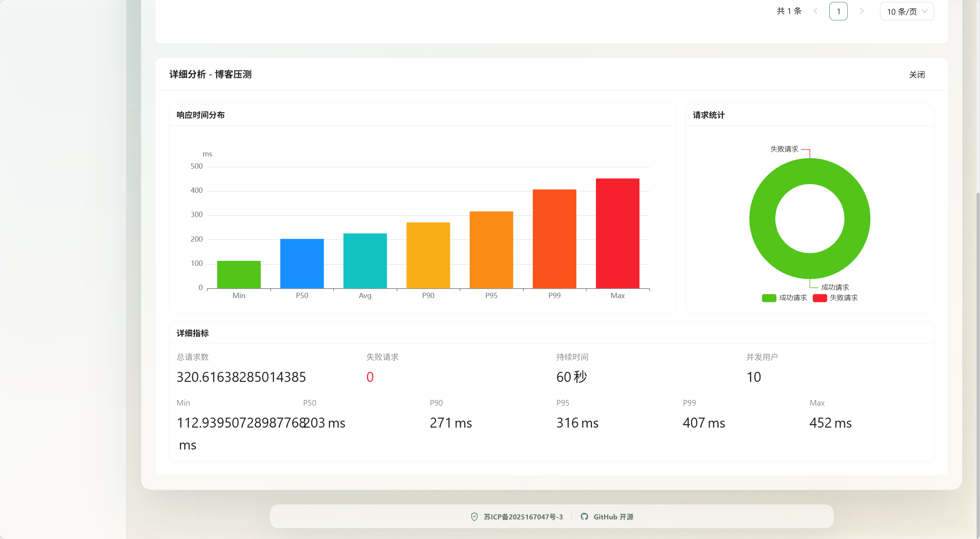
Task: Click the ms unit label above the y-axis
Action: point(207,154)
